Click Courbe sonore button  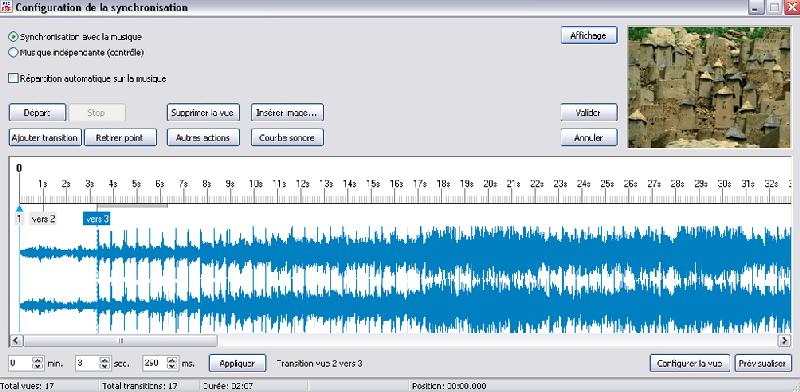point(287,137)
